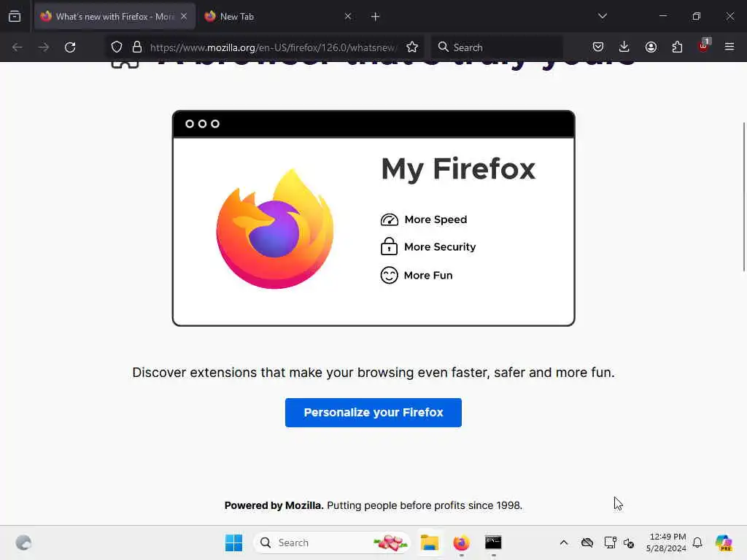This screenshot has width=747, height=560.
Task: Minimize the Firefox window
Action: click(662, 16)
